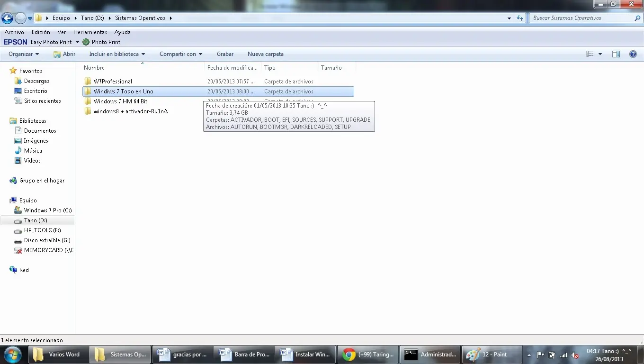Open Escritorio in the navigation pane

[36, 91]
